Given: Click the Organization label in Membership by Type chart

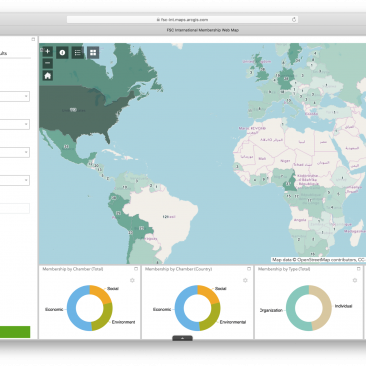Looking at the screenshot, I should 271,310.
